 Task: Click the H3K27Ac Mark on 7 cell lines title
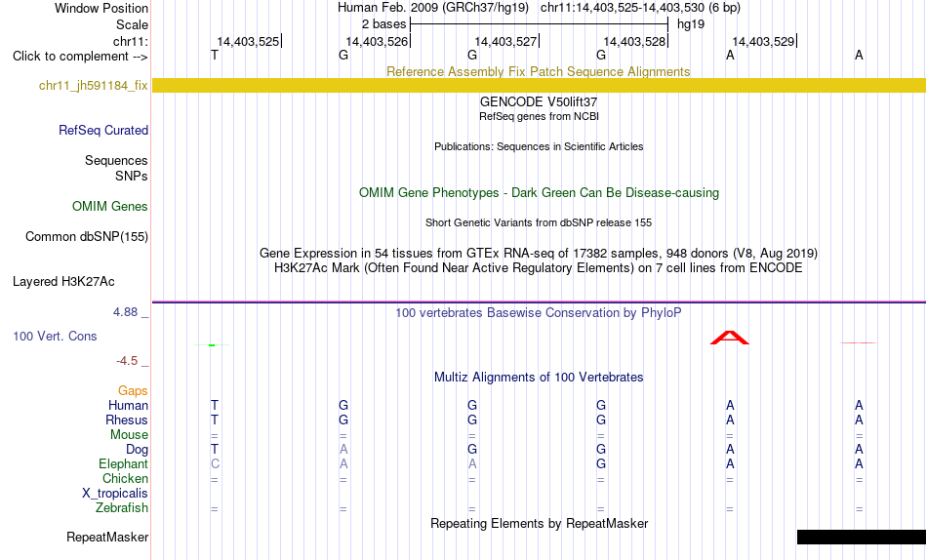pyautogui.click(x=539, y=268)
